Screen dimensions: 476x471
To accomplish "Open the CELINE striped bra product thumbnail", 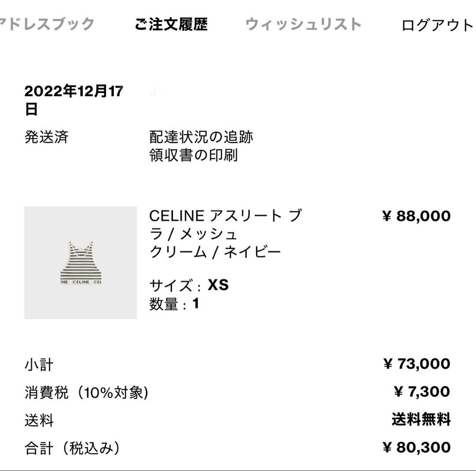I will pos(81,263).
